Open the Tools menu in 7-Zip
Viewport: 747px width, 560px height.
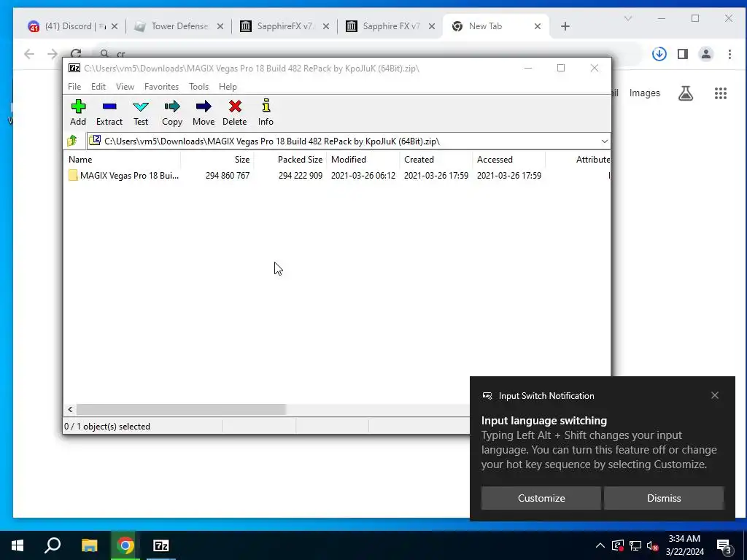pyautogui.click(x=198, y=87)
